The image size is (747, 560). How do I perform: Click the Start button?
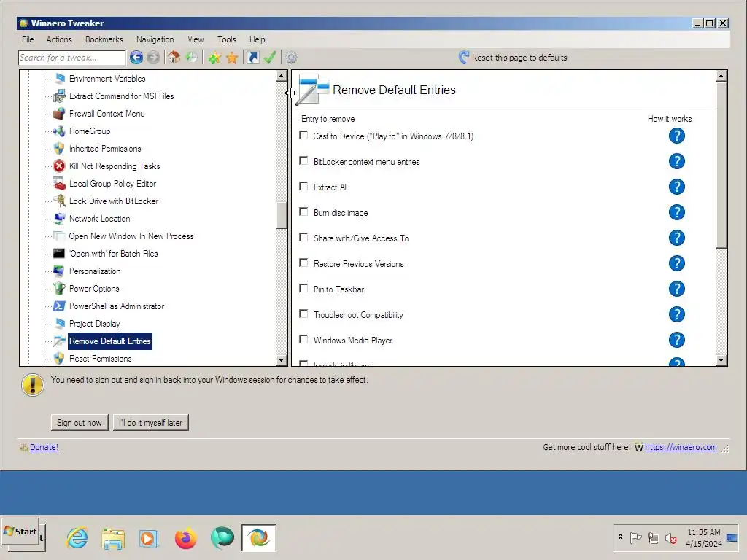[20, 532]
